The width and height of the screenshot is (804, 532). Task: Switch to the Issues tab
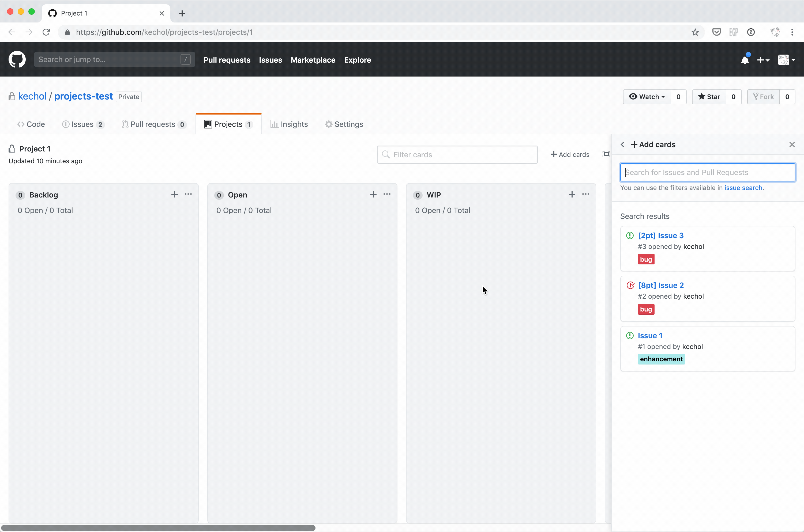[83, 124]
